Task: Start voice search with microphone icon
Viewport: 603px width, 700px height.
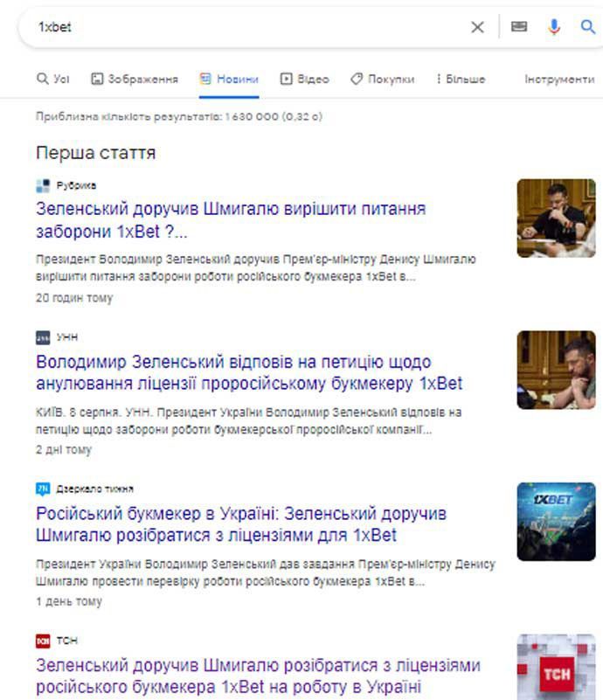Action: click(x=554, y=27)
